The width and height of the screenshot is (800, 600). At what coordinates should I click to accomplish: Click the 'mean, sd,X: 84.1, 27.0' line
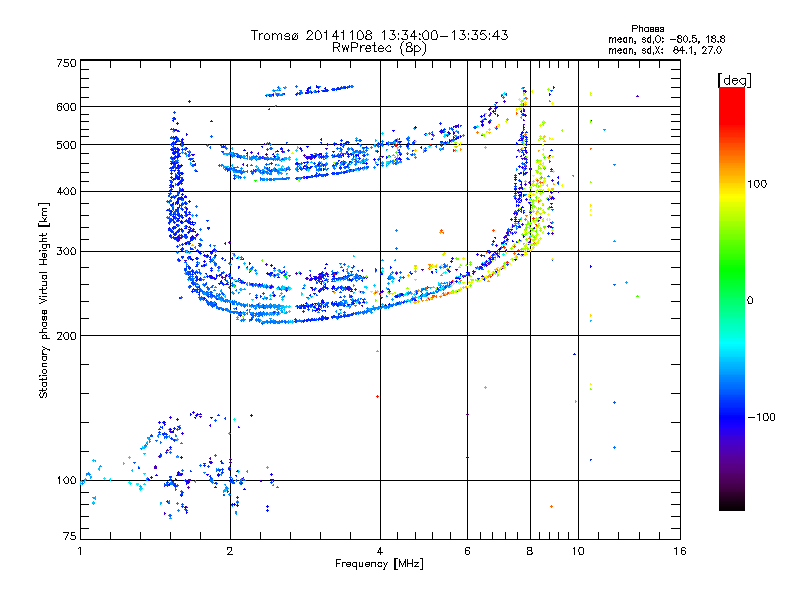(x=665, y=50)
